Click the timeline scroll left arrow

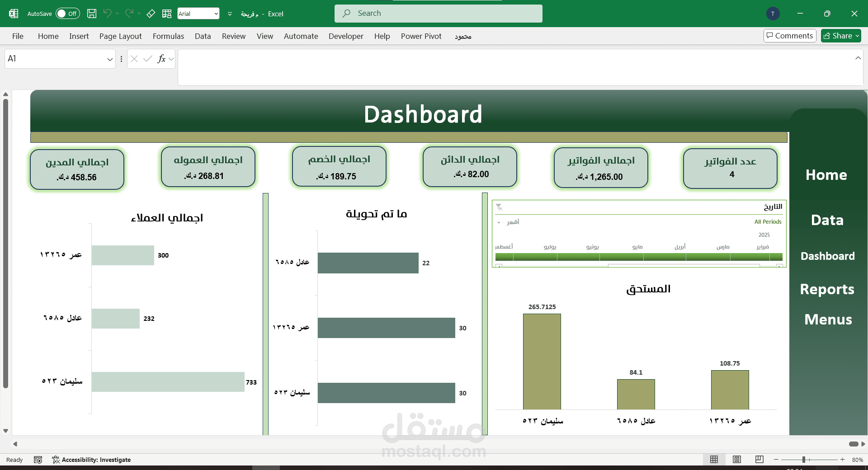pos(499,266)
